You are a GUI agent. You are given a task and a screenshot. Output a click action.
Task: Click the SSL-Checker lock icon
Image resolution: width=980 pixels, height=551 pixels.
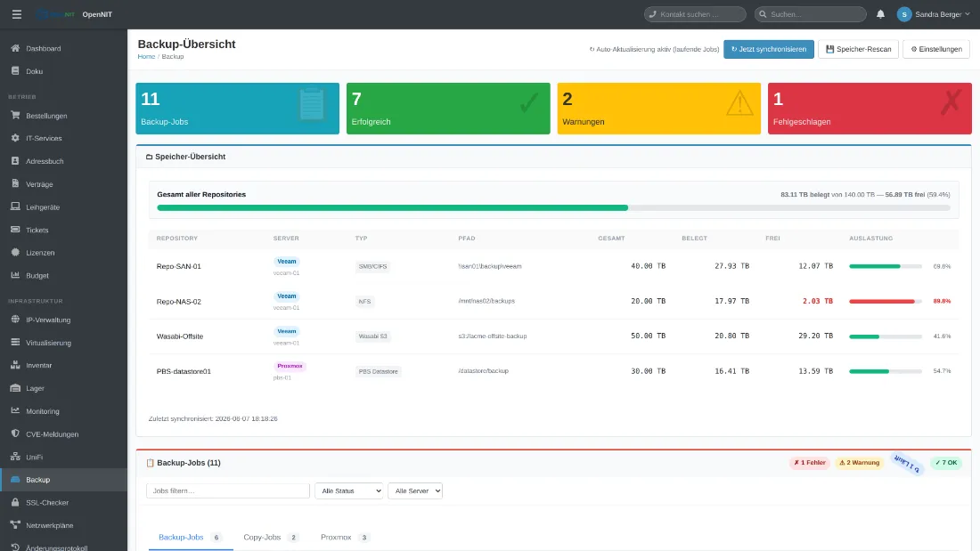tap(15, 502)
